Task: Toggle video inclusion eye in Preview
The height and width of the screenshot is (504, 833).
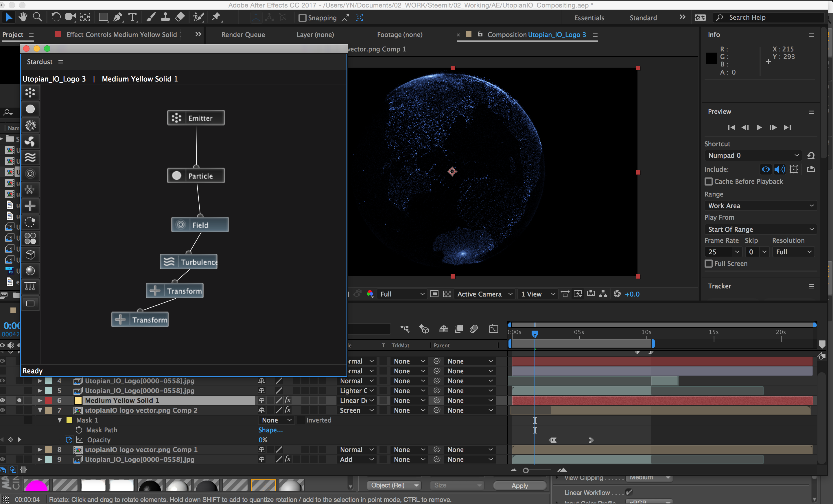Action: click(766, 169)
